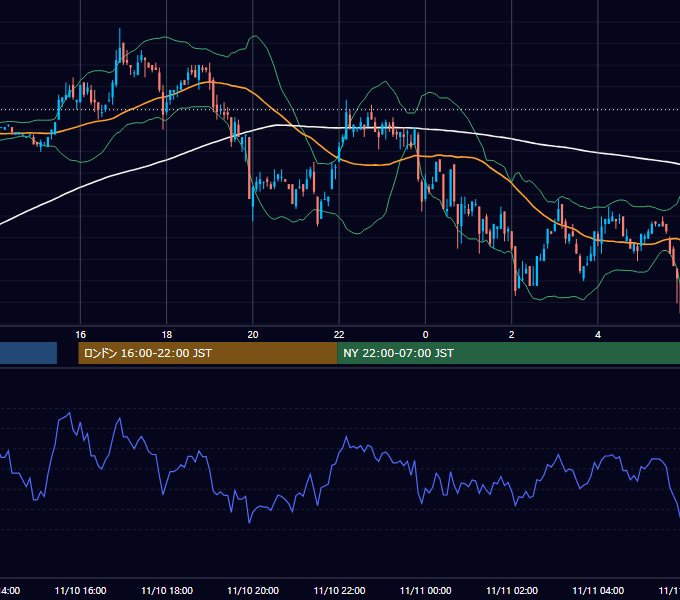Click the 0 hour label on price chart axis
Screen dimensions: 680x600
coord(425,335)
